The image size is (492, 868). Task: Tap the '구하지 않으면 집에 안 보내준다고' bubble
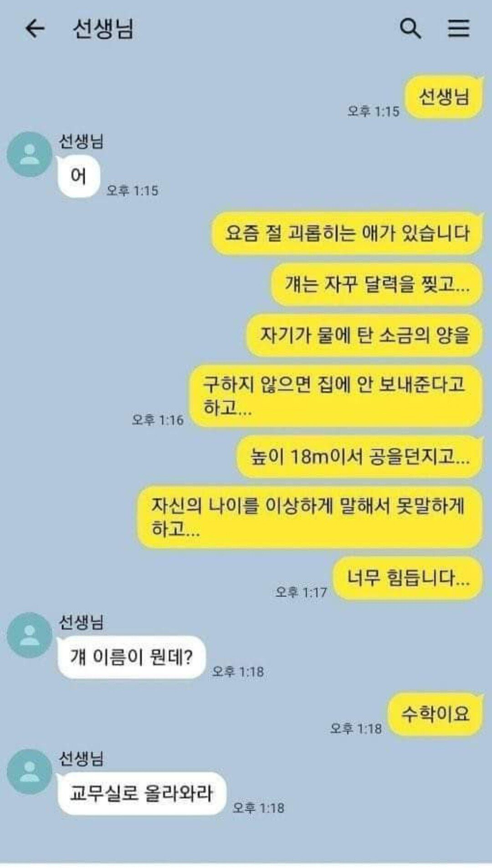pyautogui.click(x=336, y=396)
